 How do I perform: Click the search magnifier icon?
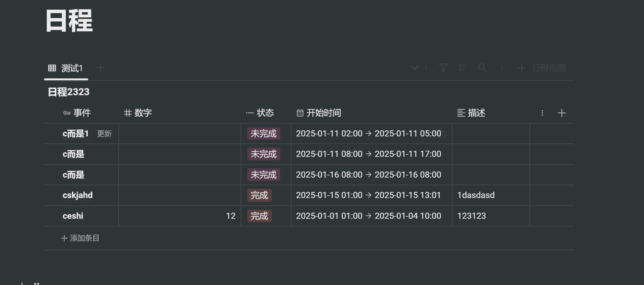coord(482,68)
